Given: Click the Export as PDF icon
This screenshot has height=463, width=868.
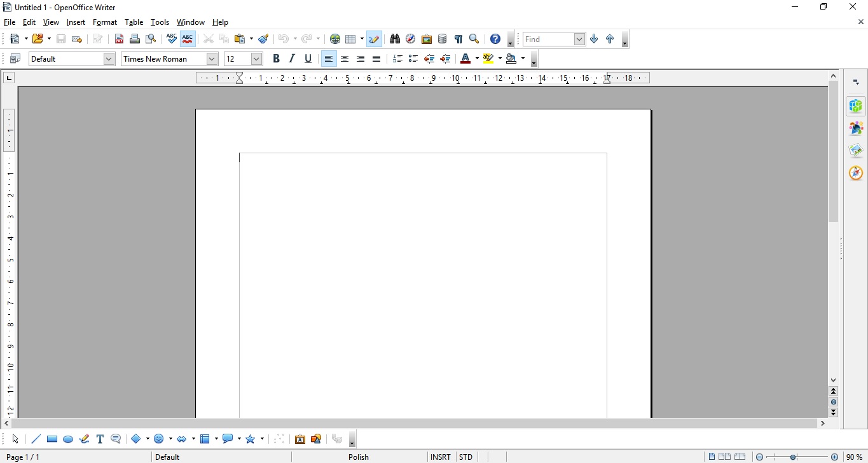Looking at the screenshot, I should coord(119,39).
